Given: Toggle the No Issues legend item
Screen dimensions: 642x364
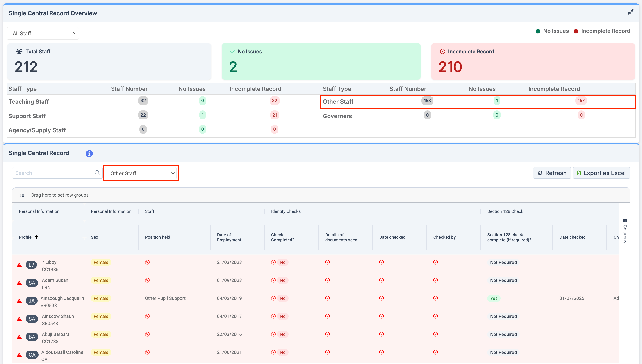Looking at the screenshot, I should tap(552, 31).
